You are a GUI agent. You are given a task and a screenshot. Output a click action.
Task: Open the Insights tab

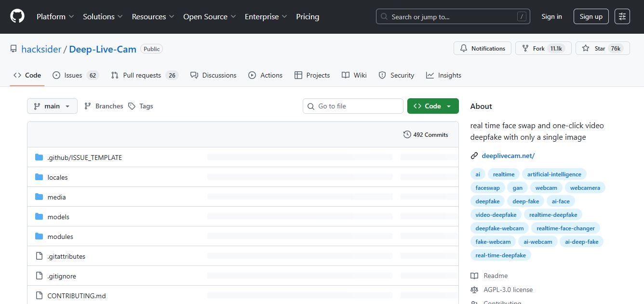click(443, 75)
